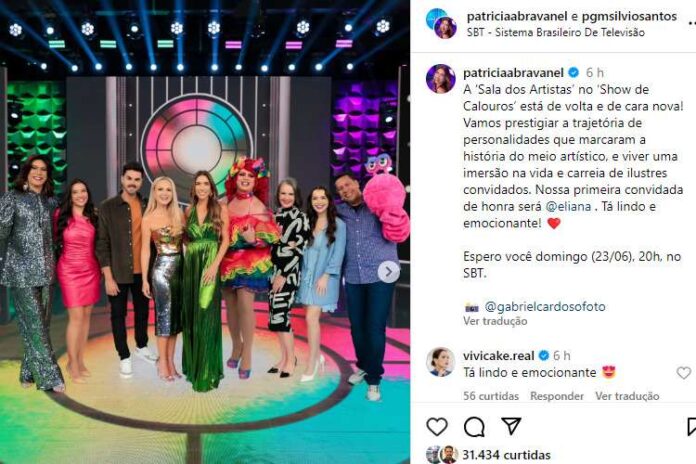Open SBT location link under usernames
The height and width of the screenshot is (464, 696).
point(555,32)
